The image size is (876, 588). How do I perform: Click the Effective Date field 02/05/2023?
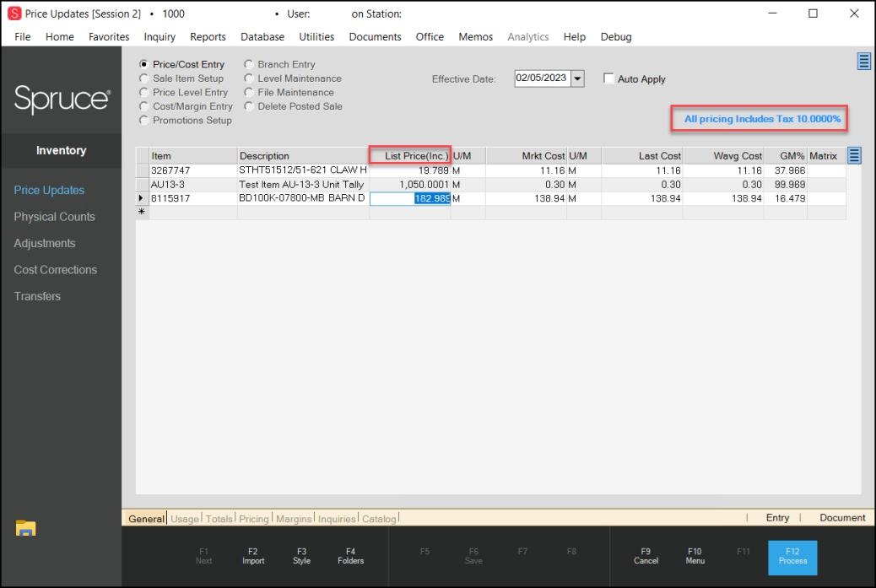[541, 78]
